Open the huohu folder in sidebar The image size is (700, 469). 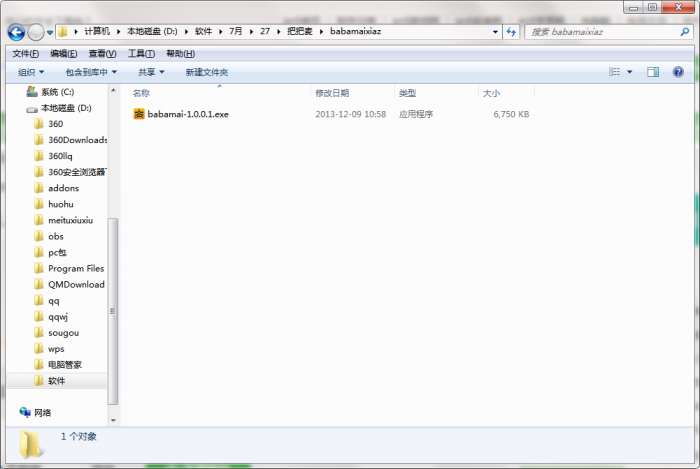pos(54,204)
